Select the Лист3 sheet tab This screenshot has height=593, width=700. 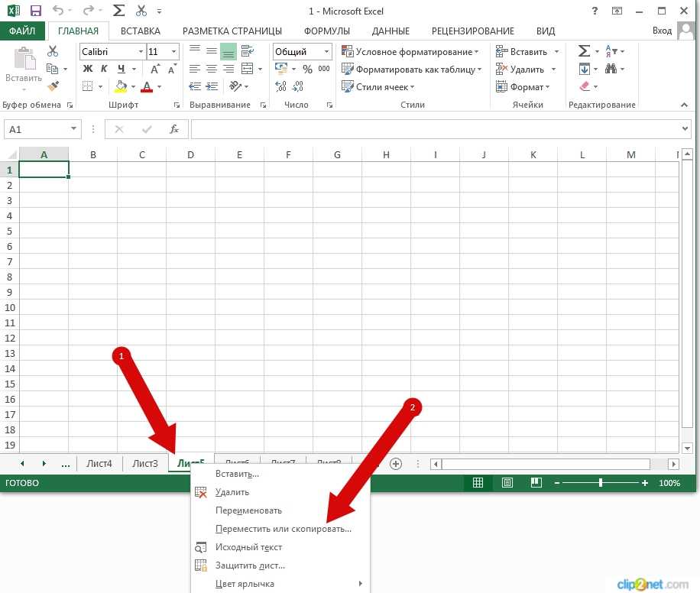click(x=145, y=464)
